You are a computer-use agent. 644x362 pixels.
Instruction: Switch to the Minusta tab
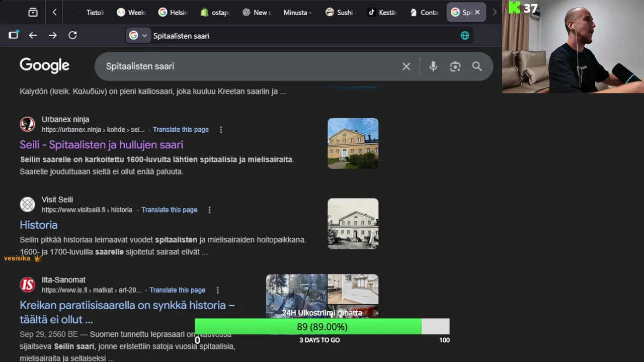(297, 13)
